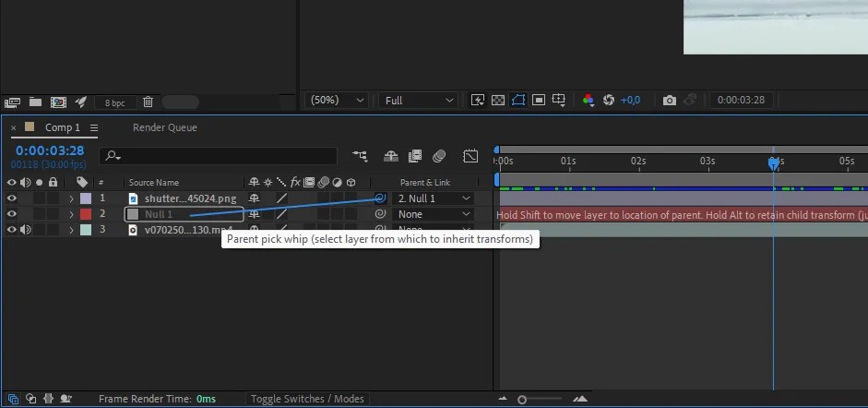Expand layer 1 shutter PNG properties
868x408 pixels.
[71, 198]
